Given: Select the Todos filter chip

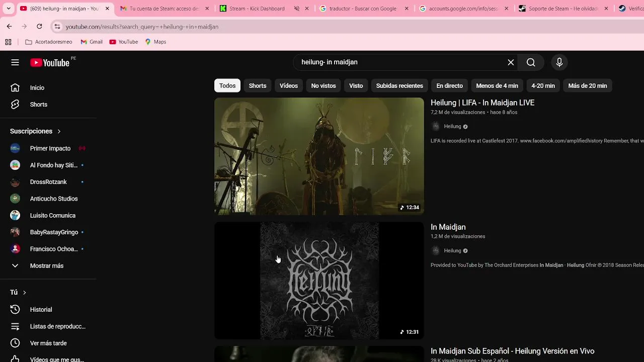Looking at the screenshot, I should pos(227,85).
